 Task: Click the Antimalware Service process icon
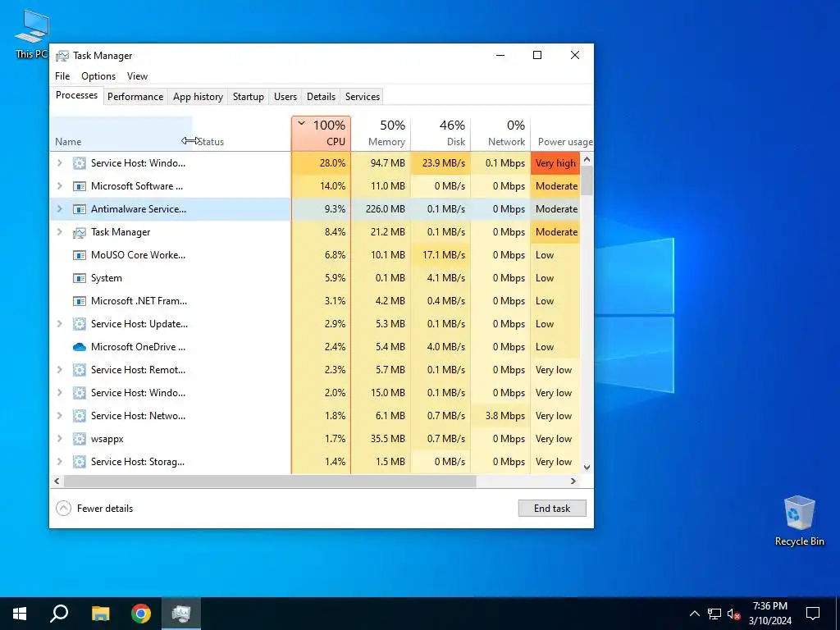click(x=80, y=209)
